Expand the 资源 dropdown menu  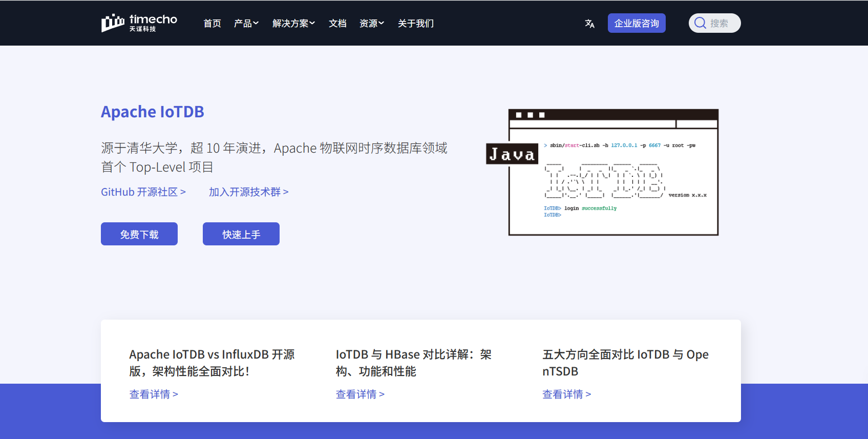372,24
